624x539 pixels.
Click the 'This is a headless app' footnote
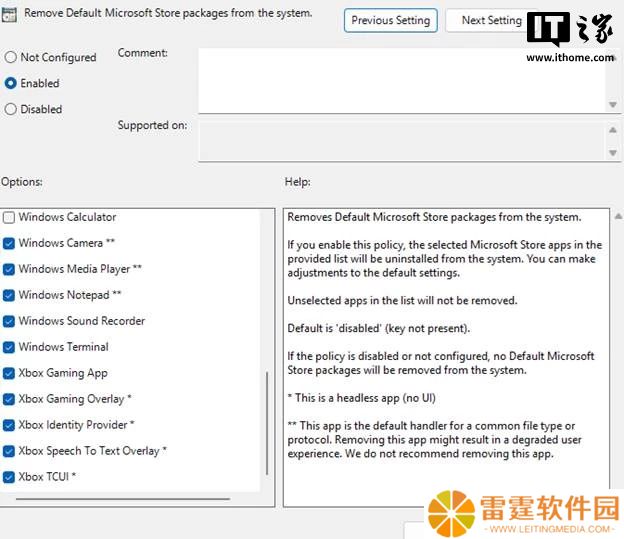tap(361, 398)
